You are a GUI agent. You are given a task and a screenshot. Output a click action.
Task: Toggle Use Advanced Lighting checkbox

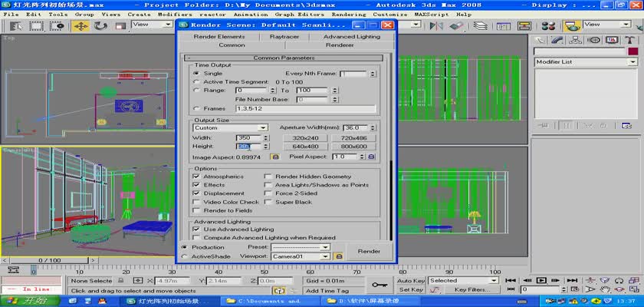[x=196, y=229]
